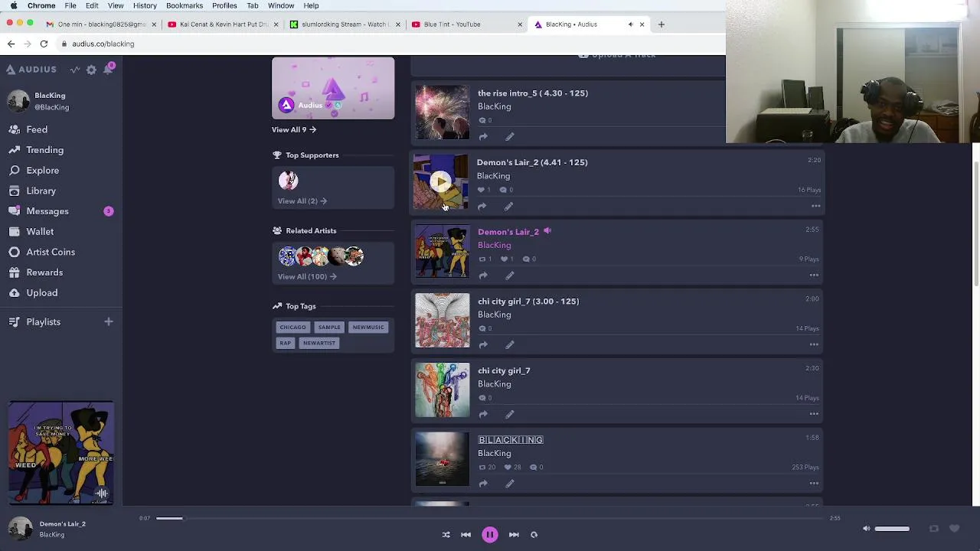Edit chi city girl_7 (3.00 - 125) track
Image resolution: width=980 pixels, height=551 pixels.
(x=509, y=345)
